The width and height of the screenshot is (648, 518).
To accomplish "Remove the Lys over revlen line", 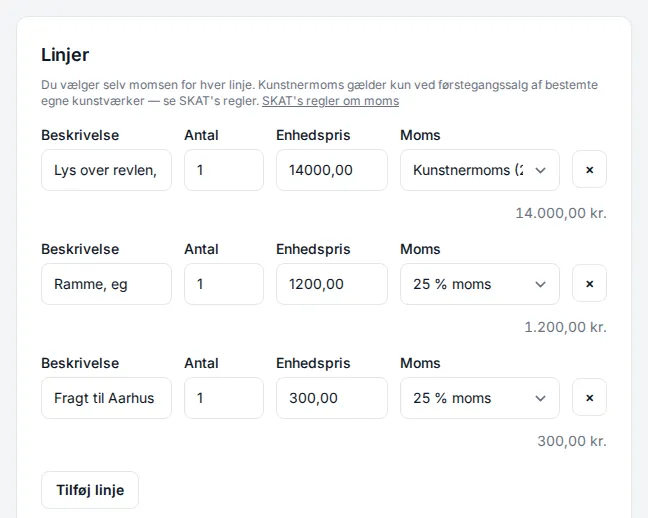I will [589, 169].
